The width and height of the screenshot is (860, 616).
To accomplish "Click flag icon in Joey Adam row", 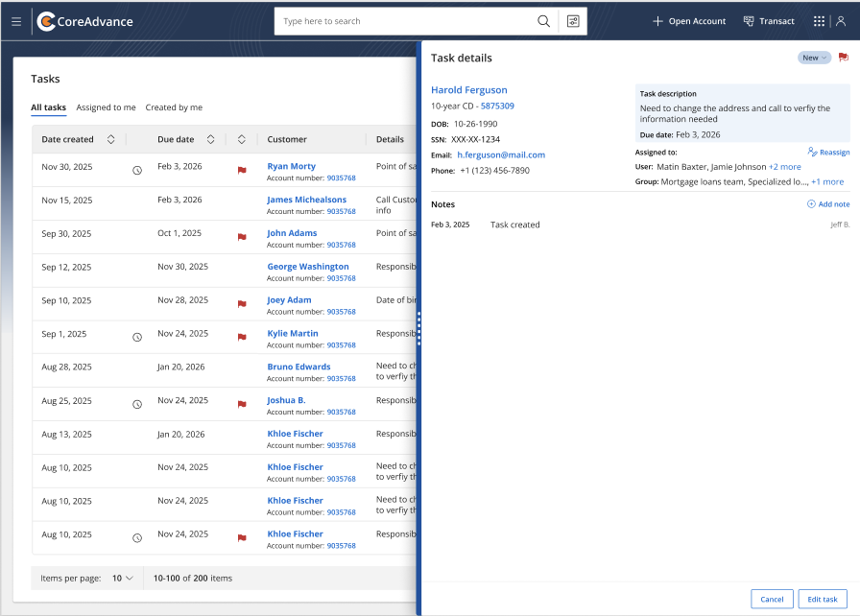I will pos(242,304).
